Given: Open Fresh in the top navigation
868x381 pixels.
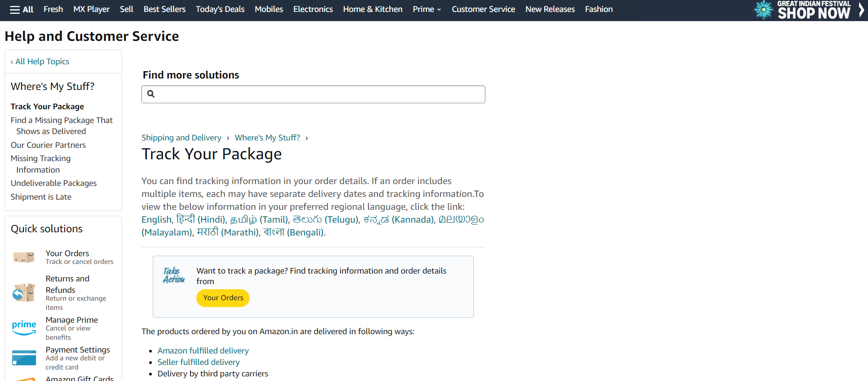Looking at the screenshot, I should tap(53, 9).
